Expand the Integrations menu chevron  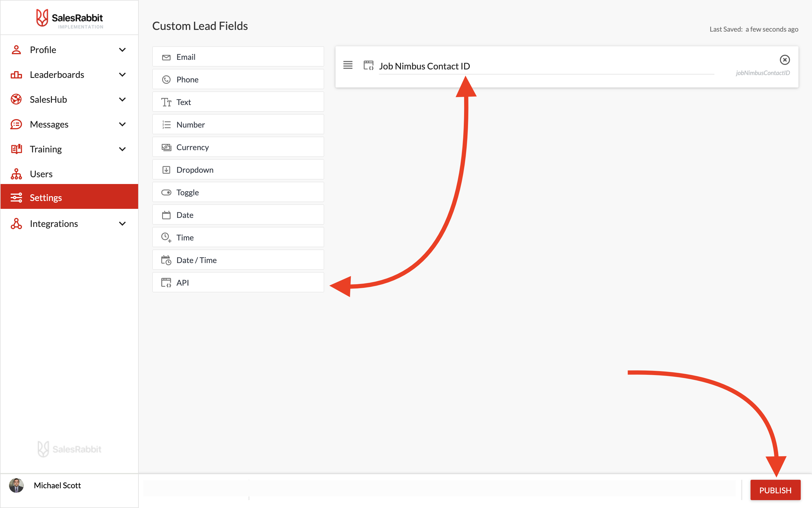coord(122,224)
